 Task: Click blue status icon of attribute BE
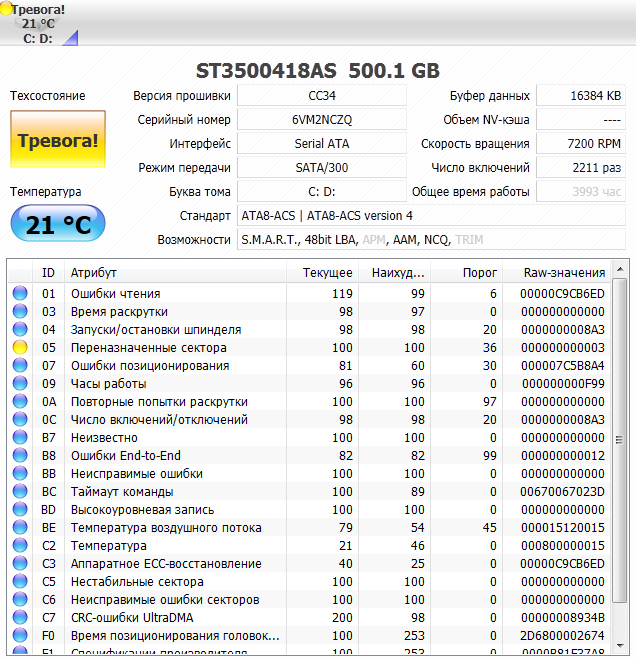coord(20,527)
